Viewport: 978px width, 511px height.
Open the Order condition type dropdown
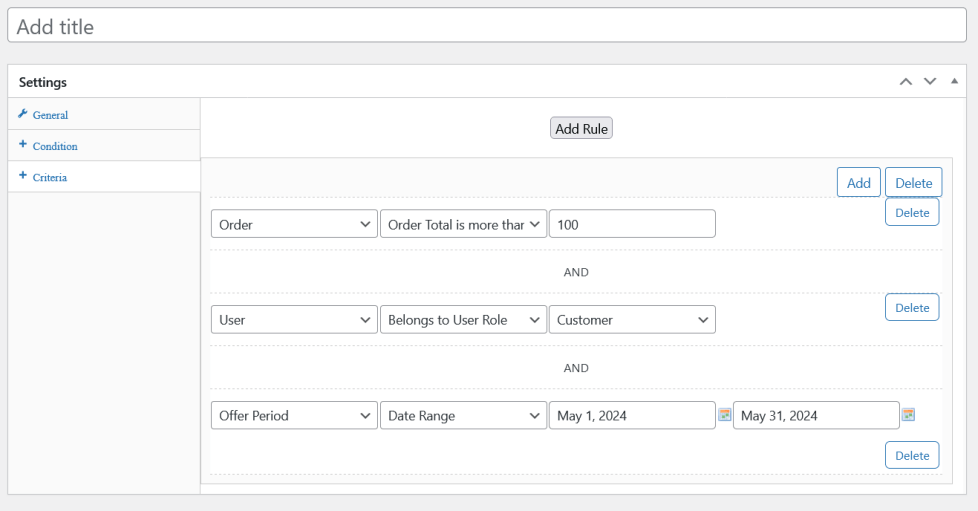coord(294,225)
